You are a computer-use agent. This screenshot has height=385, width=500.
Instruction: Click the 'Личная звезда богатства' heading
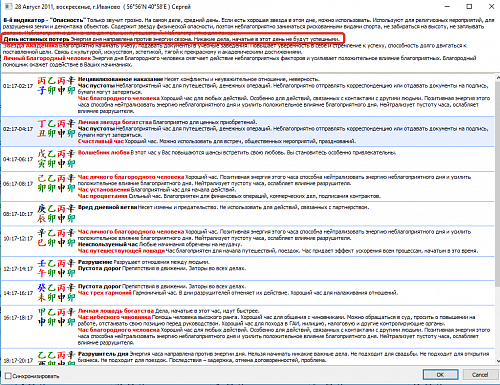point(115,122)
